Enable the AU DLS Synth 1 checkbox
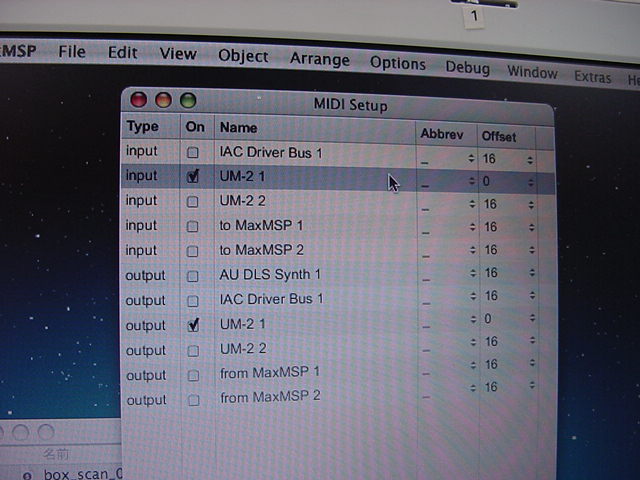640x480 pixels. tap(192, 276)
